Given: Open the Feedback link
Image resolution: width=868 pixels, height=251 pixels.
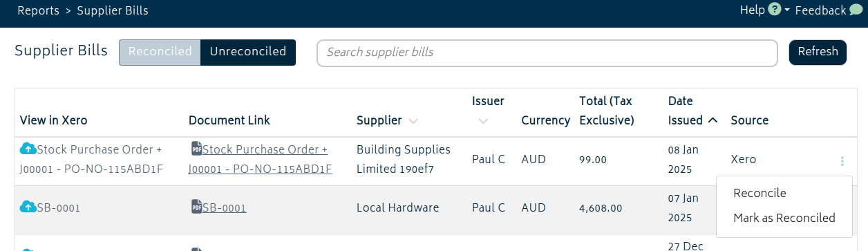Looking at the screenshot, I should point(820,10).
